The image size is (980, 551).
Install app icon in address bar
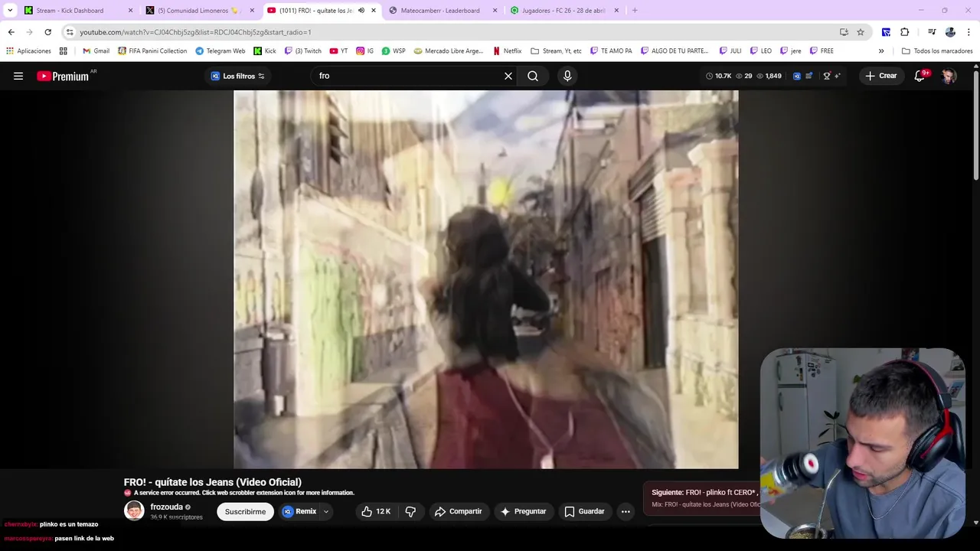pyautogui.click(x=844, y=32)
